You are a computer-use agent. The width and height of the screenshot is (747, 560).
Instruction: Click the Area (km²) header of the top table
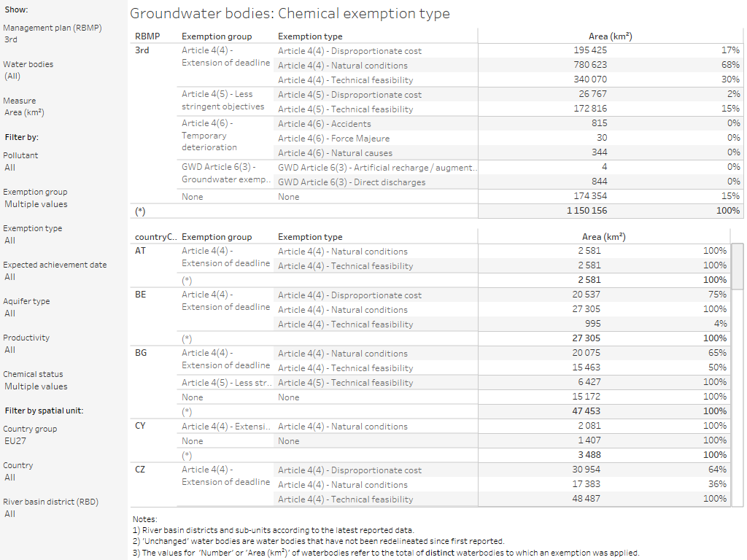pos(610,36)
